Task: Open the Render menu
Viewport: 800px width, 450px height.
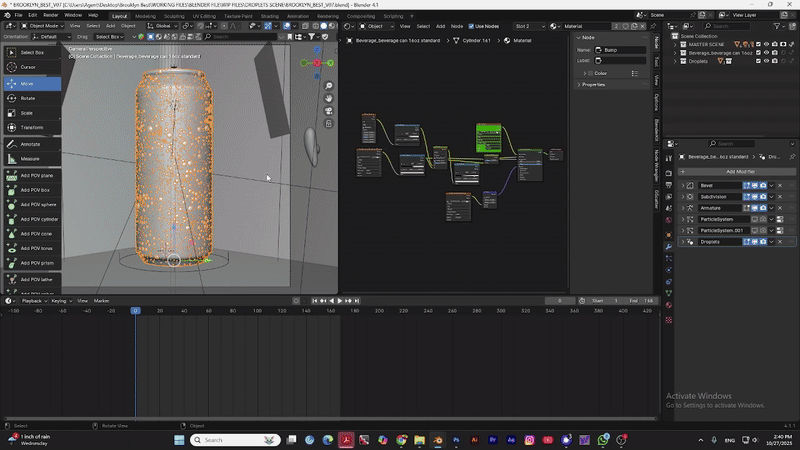Action: tap(50, 16)
